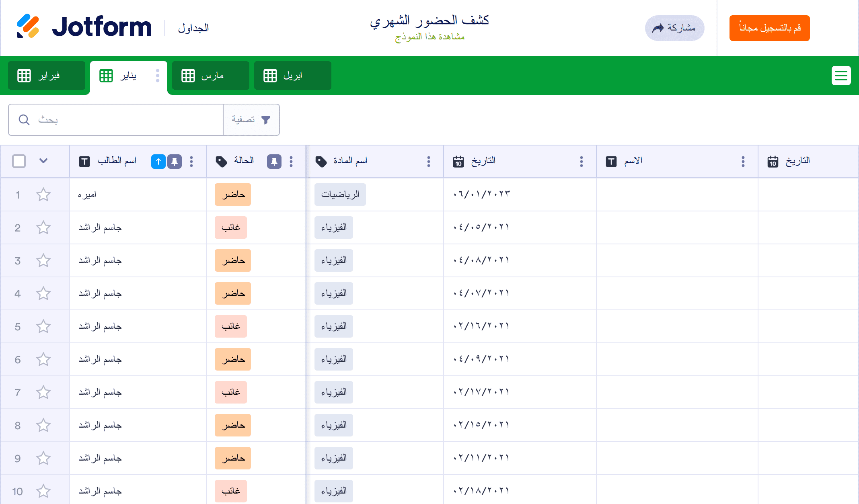Screen dimensions: 859x504
Task: Click the غائب status tag in row 2
Action: [231, 228]
